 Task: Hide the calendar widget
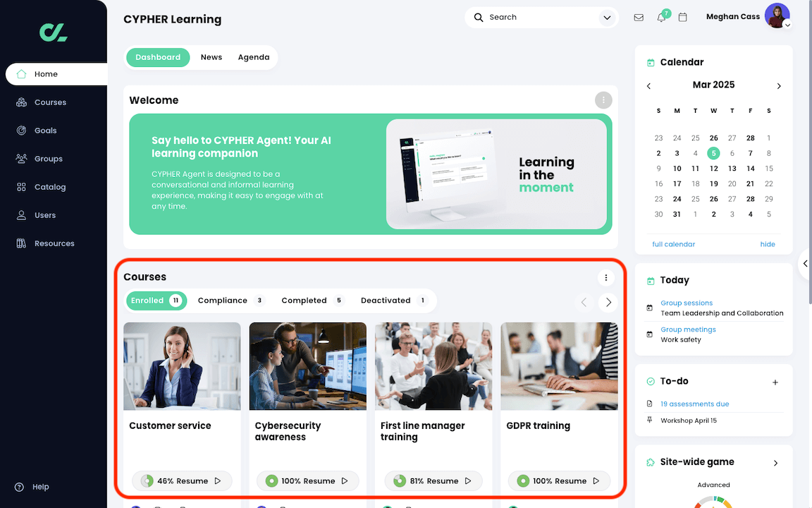click(x=768, y=244)
